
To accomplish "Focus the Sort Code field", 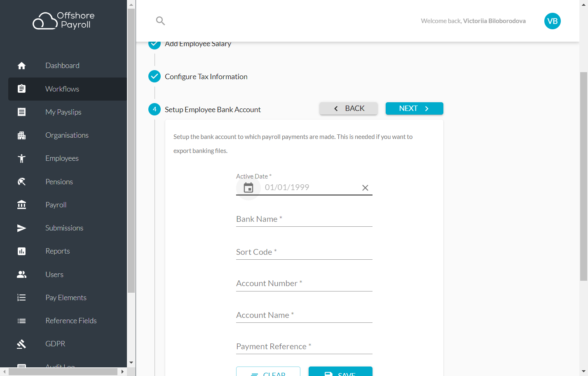I will tap(304, 252).
